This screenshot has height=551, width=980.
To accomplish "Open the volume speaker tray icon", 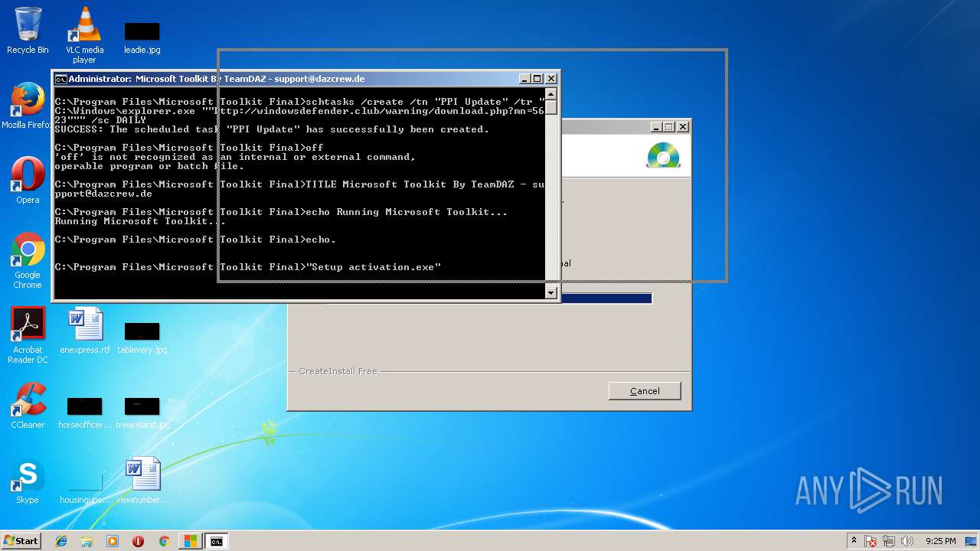I will click(x=907, y=541).
